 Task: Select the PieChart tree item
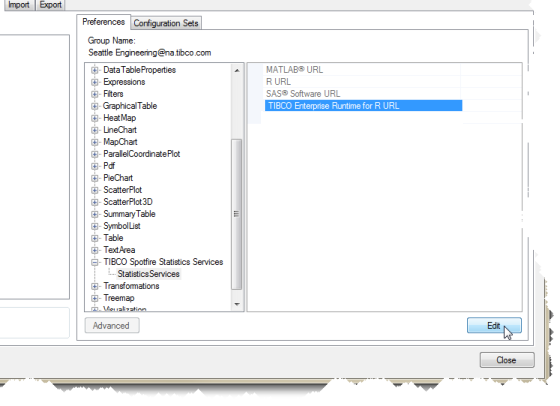(x=118, y=178)
